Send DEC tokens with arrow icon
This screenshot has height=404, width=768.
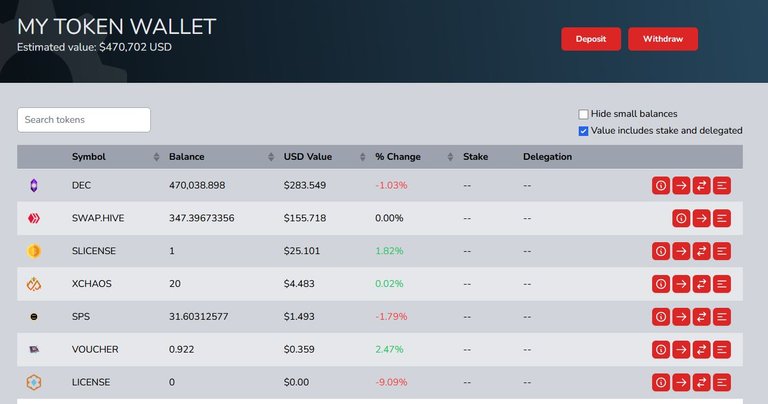(681, 186)
